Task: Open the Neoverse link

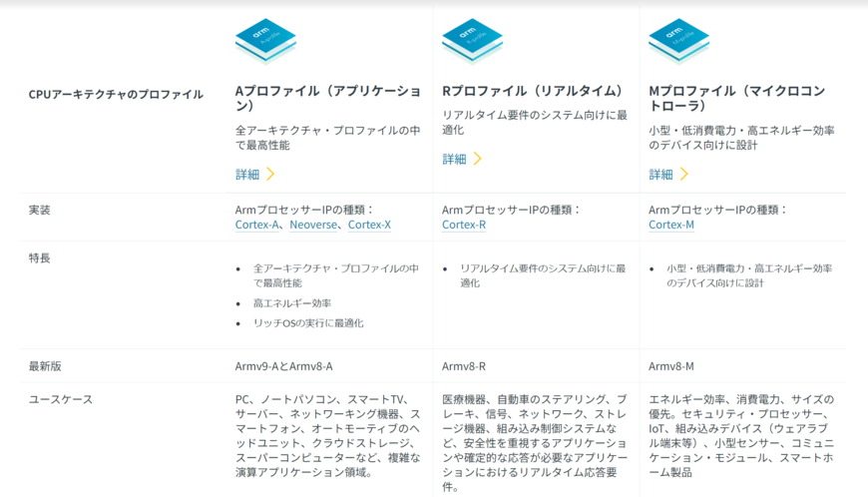Action: pyautogui.click(x=313, y=225)
